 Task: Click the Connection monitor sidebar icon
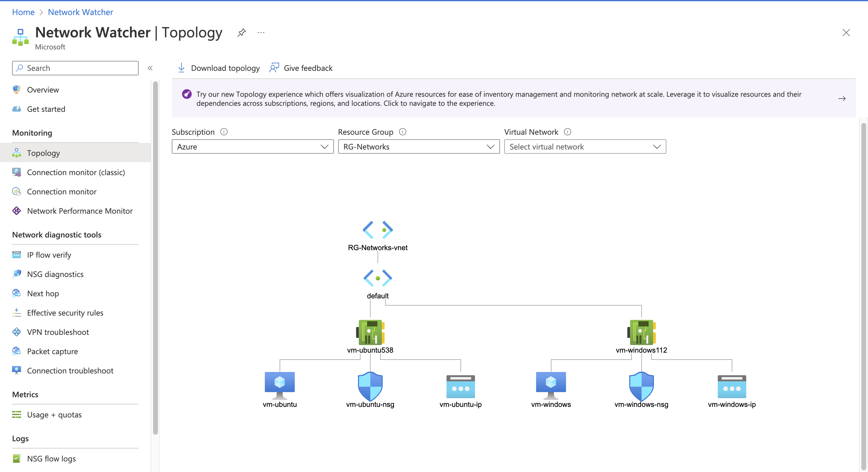point(17,191)
